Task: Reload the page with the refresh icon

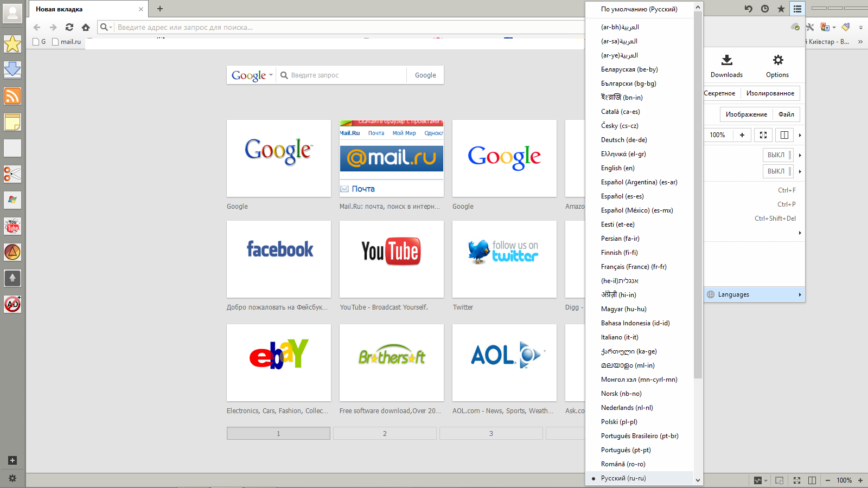Action: (x=69, y=27)
